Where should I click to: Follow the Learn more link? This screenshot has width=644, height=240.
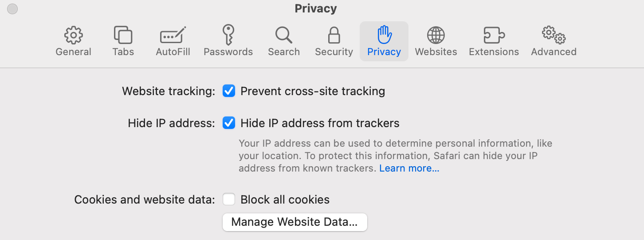[409, 168]
